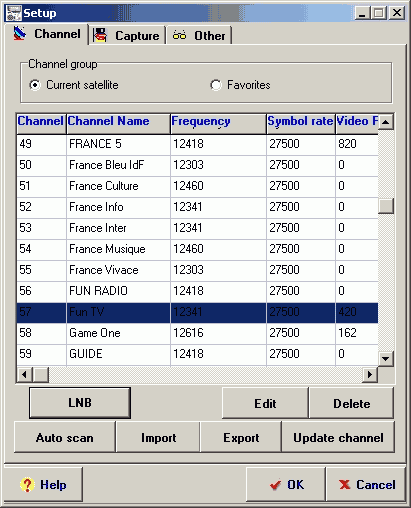Click the Help button
411x508 pixels.
pos(44,484)
